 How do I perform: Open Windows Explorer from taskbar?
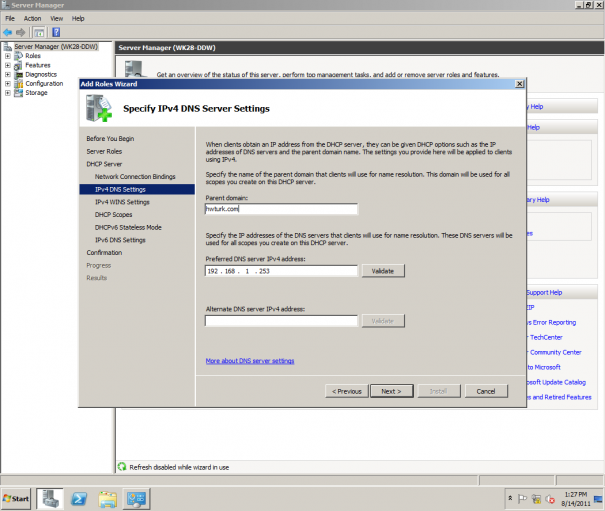(x=107, y=499)
